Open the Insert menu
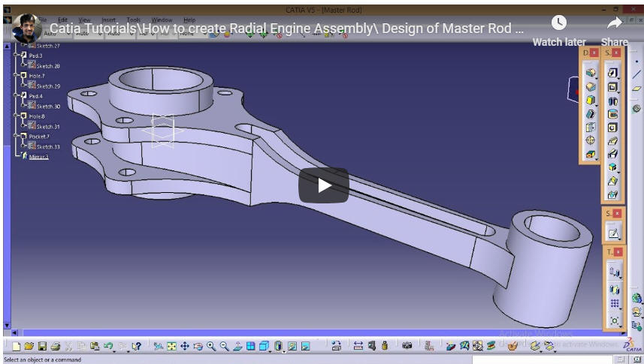This screenshot has width=644, height=364. click(108, 20)
